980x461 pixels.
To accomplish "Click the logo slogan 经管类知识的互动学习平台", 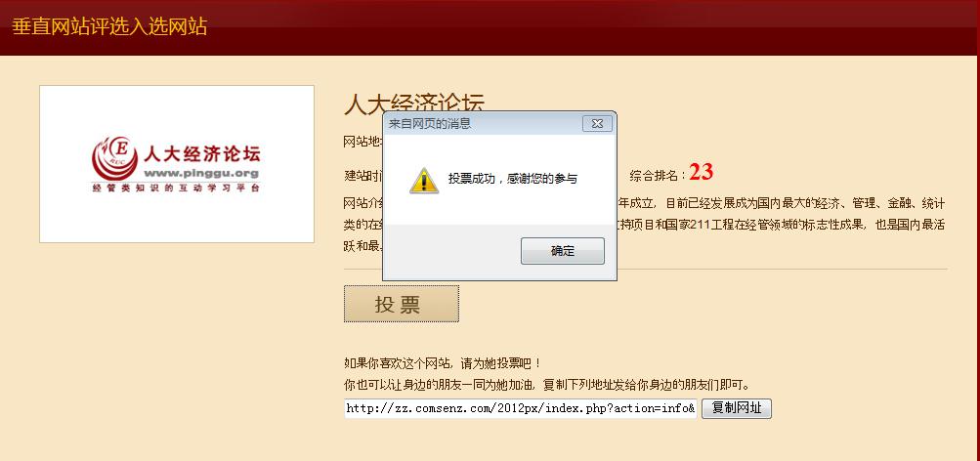I will click(x=176, y=188).
